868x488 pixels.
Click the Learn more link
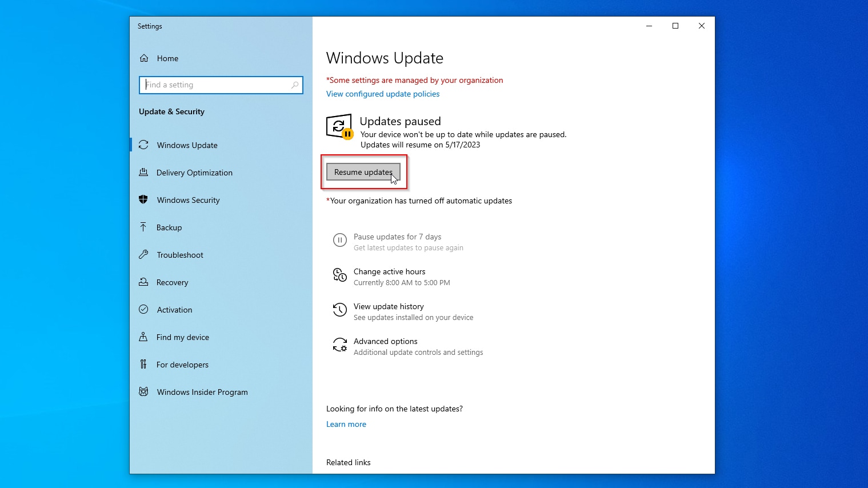click(346, 424)
